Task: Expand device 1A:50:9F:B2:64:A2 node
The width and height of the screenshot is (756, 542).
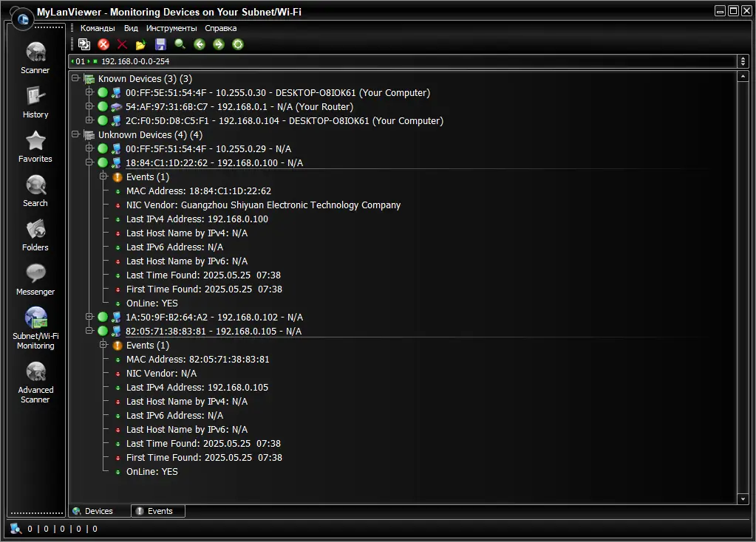Action: [89, 317]
